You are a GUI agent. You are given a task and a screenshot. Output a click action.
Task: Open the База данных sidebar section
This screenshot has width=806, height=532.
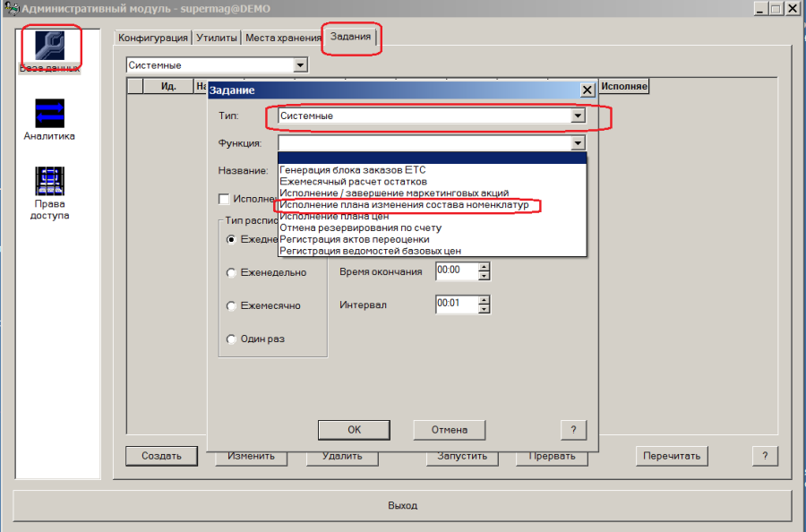pyautogui.click(x=50, y=51)
